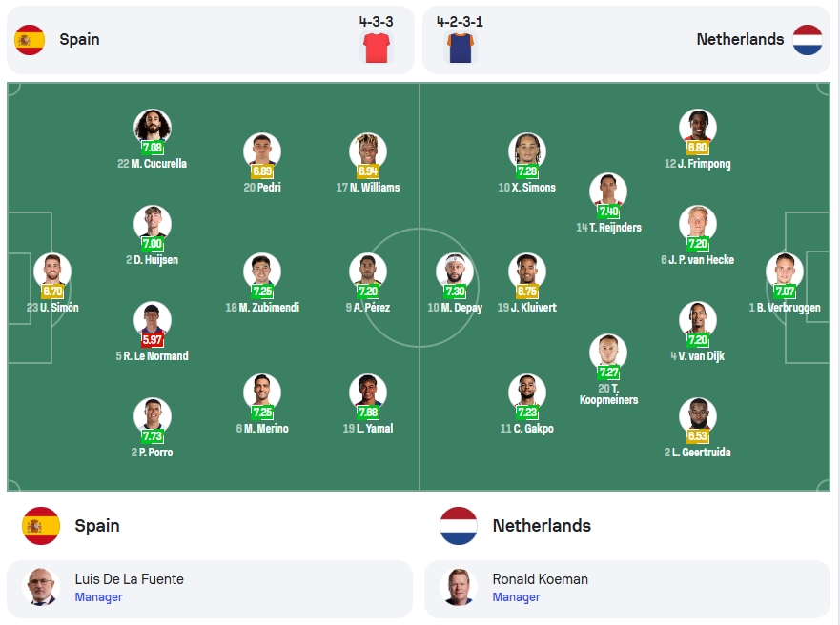Click R. Le Normand's red 5.97 rating
Screen dimensions: 840x625
coord(153,339)
